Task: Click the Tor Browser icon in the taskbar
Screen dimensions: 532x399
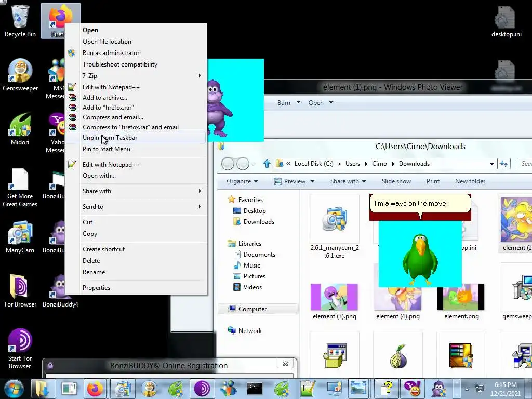Action: (x=202, y=389)
